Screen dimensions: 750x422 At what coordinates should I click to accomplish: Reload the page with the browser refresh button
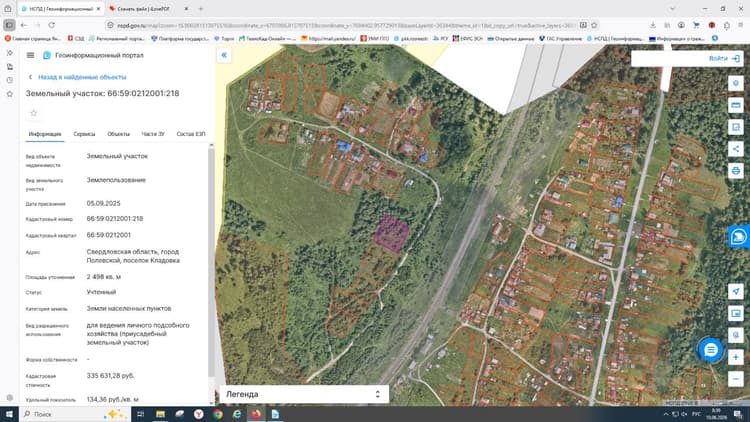coord(51,25)
